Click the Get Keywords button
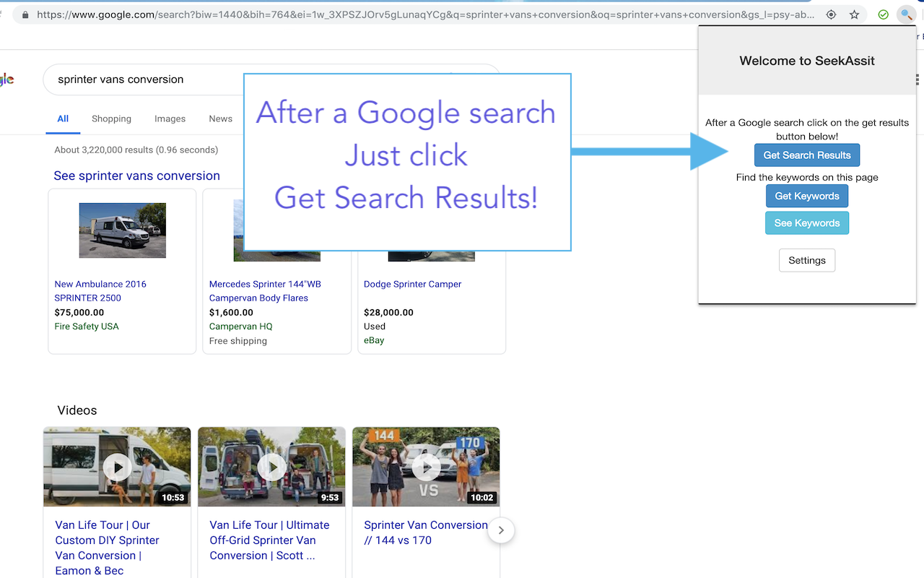This screenshot has width=924, height=578. (807, 196)
